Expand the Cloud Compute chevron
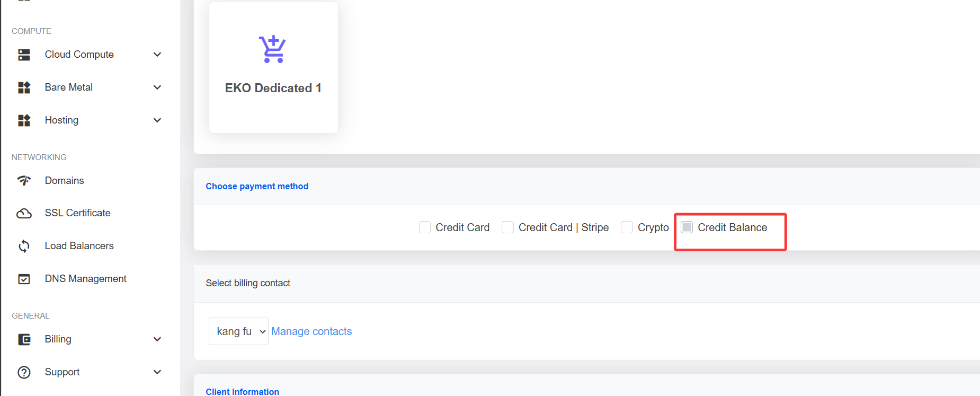The image size is (980, 396). (157, 55)
